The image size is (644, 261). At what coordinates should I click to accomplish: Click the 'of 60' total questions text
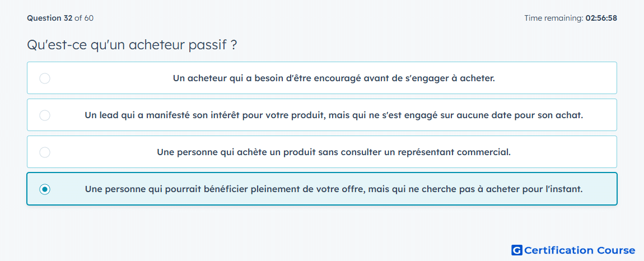click(84, 18)
